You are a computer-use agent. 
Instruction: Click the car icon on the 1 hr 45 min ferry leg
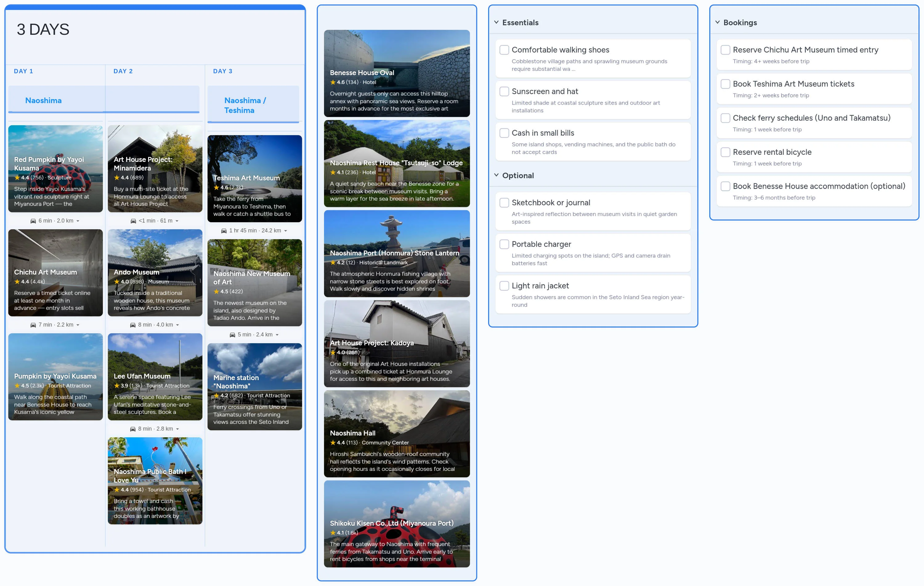pos(225,231)
